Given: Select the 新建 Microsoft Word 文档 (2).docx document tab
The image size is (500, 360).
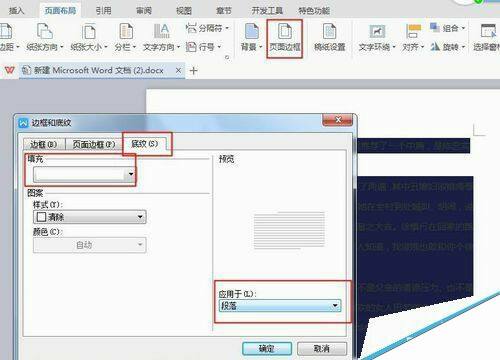Looking at the screenshot, I should (98, 71).
